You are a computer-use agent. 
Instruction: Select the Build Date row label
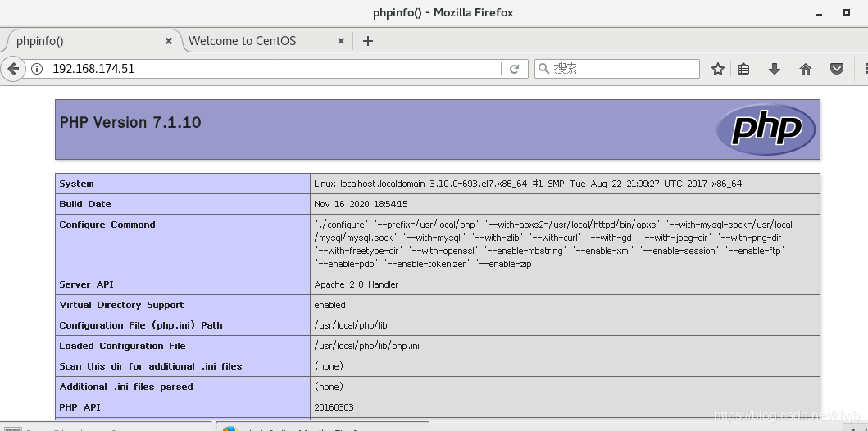(x=85, y=204)
